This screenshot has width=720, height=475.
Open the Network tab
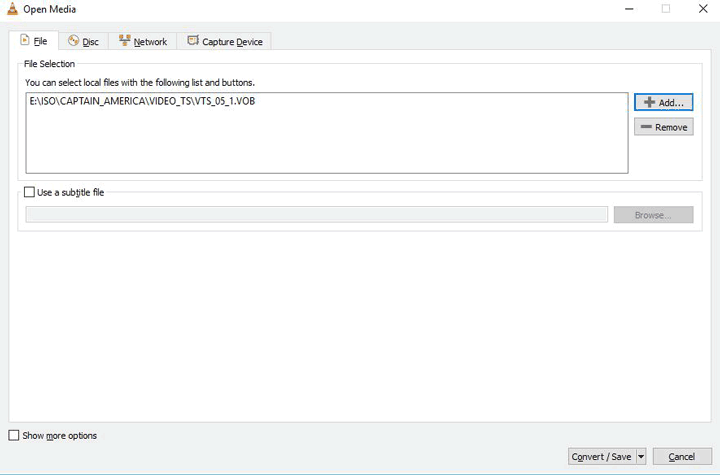click(143, 41)
